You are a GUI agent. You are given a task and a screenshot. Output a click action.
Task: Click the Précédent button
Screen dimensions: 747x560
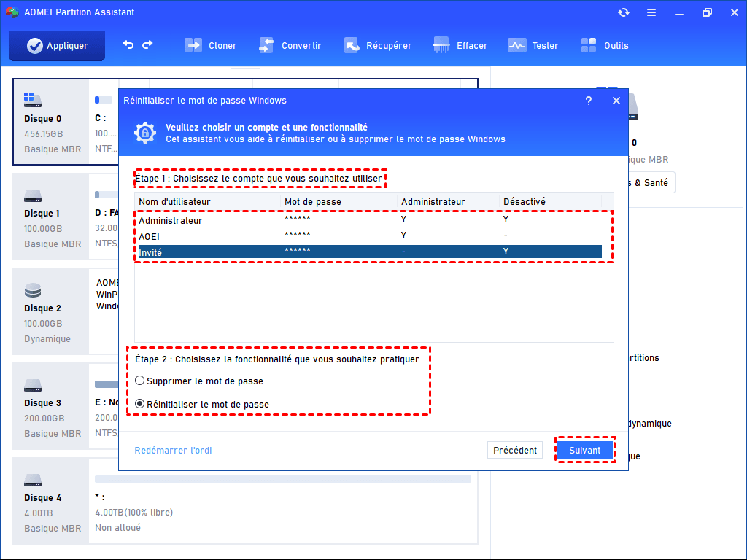514,451
